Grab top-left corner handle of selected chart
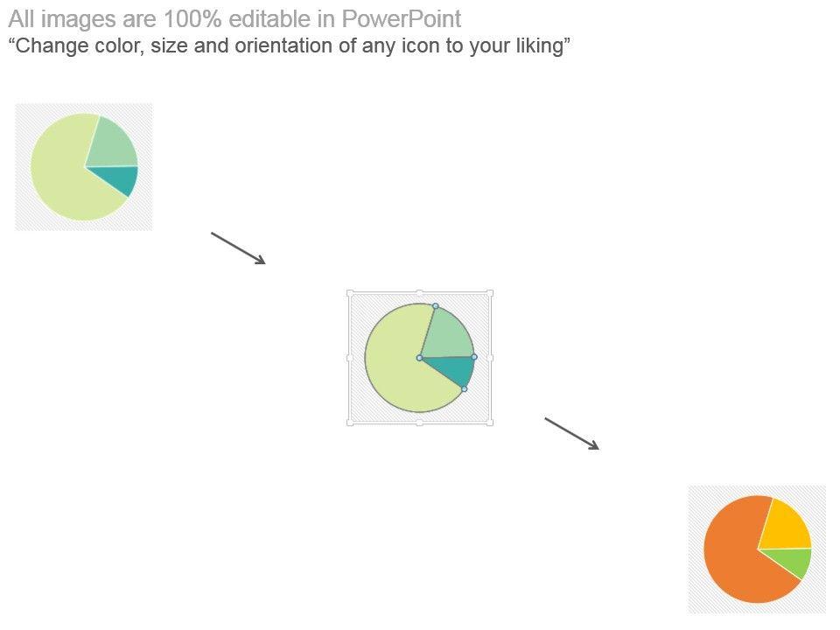The image size is (840, 630). click(350, 293)
